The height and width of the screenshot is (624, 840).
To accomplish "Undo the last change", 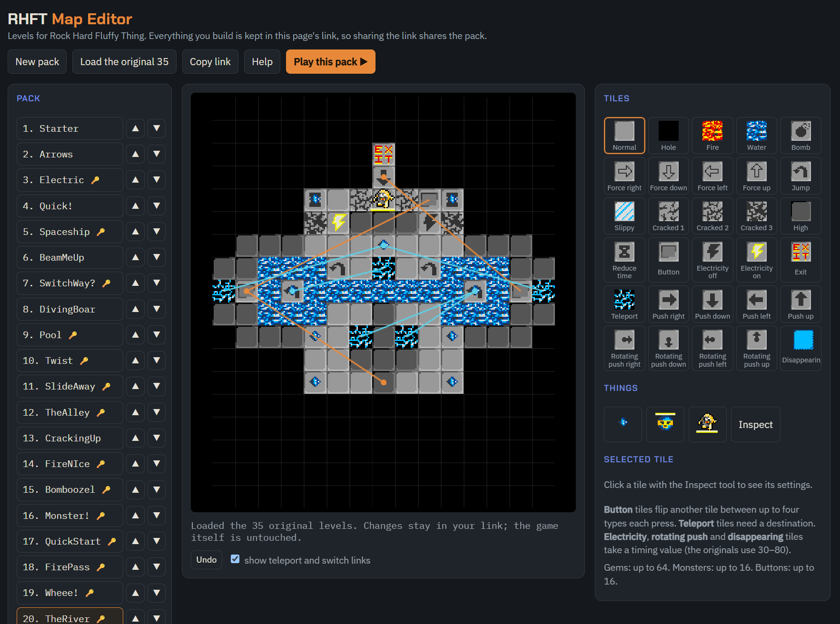I will point(207,560).
